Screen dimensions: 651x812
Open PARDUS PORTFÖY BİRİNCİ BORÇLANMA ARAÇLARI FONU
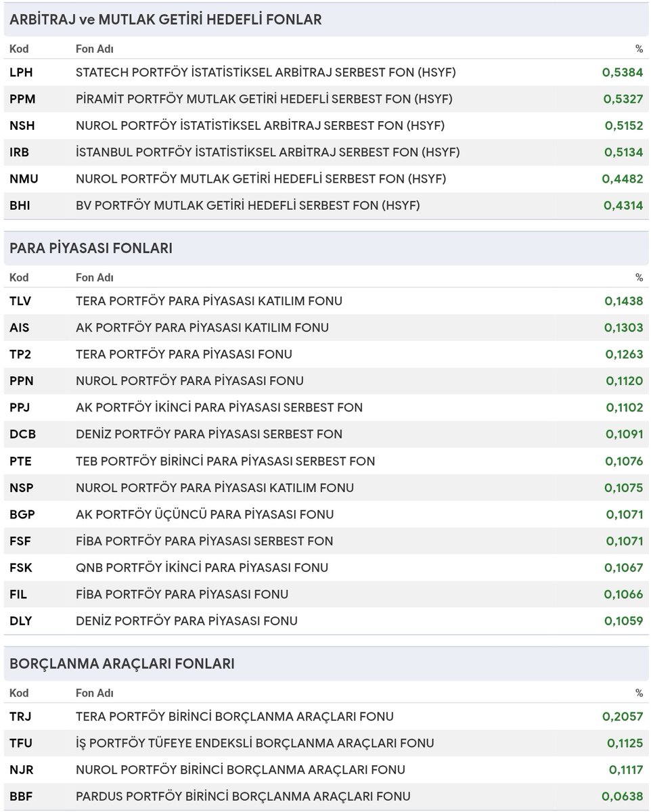click(243, 796)
